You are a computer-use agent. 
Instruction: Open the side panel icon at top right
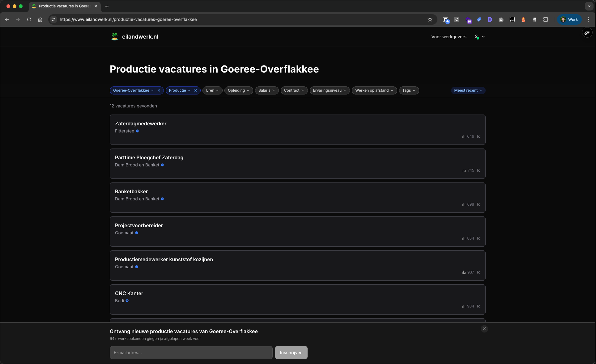[x=587, y=33]
